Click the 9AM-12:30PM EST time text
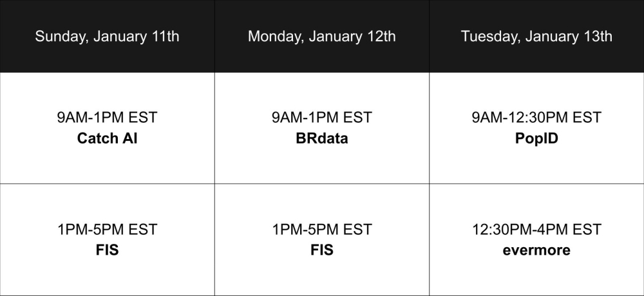644x296 pixels. click(x=536, y=118)
